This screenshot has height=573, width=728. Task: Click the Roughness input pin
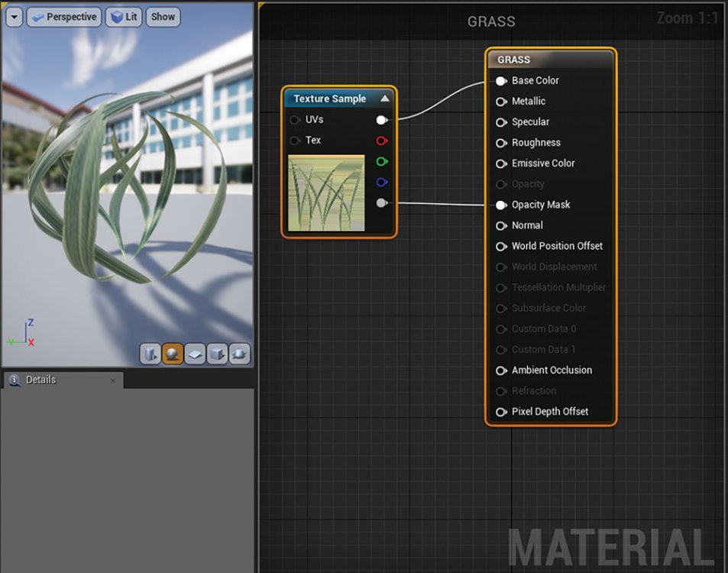point(501,143)
